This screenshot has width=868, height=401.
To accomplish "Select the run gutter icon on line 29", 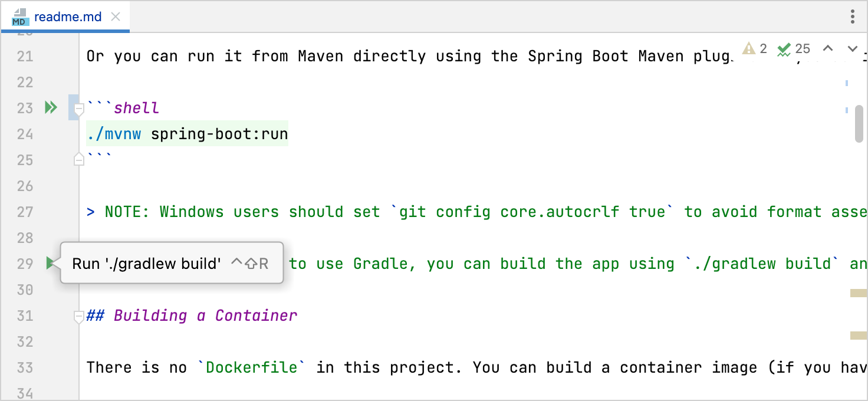I will point(50,264).
